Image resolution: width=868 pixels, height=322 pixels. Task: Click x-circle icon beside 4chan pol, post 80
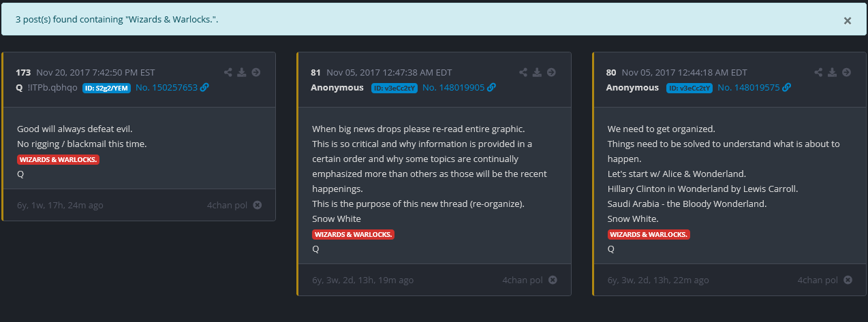[x=848, y=280]
